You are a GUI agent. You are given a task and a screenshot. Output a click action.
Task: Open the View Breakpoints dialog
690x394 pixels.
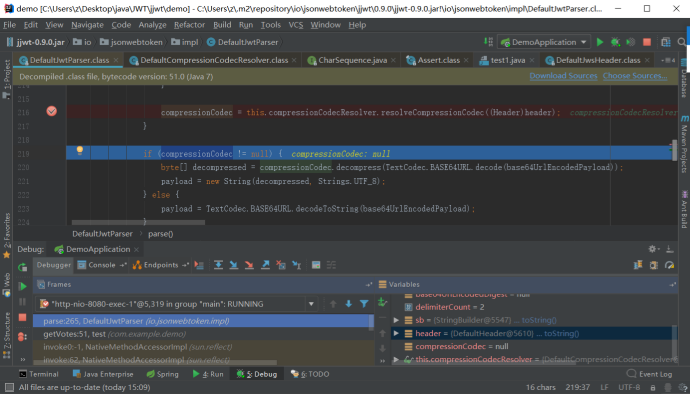22,337
